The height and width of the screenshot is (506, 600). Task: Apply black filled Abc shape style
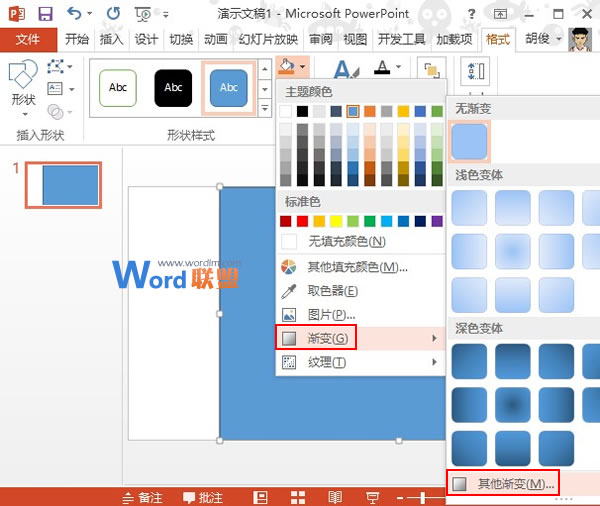click(173, 88)
